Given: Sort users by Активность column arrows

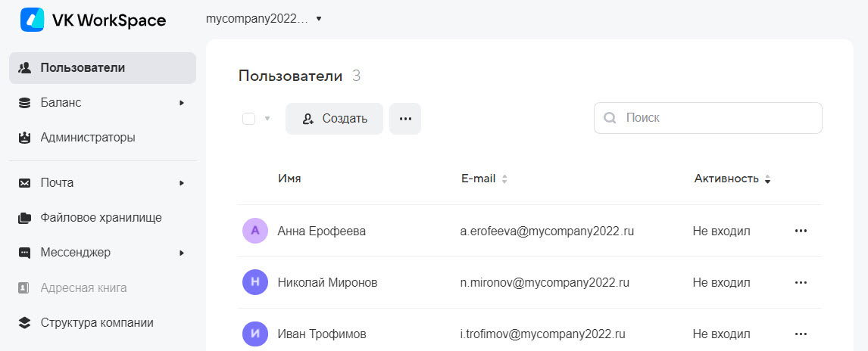Looking at the screenshot, I should pos(767,179).
